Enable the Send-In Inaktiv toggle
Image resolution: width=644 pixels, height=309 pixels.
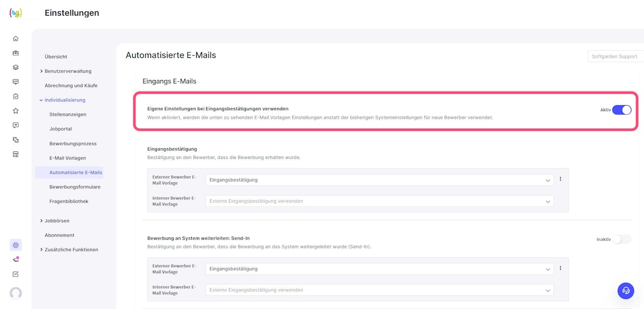[x=622, y=240]
